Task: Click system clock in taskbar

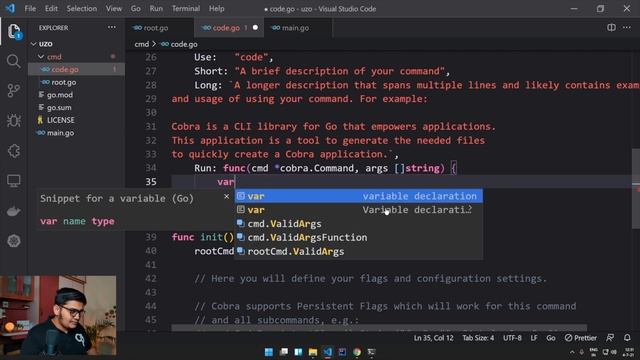Action: pyautogui.click(x=629, y=352)
